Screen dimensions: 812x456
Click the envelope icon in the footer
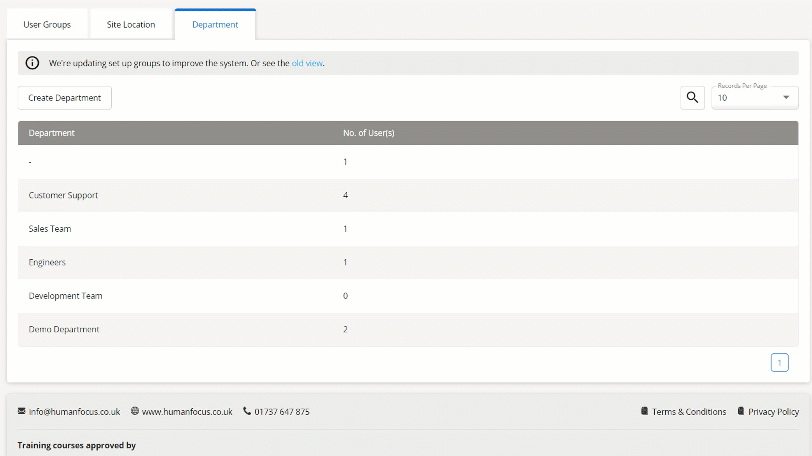[22, 411]
